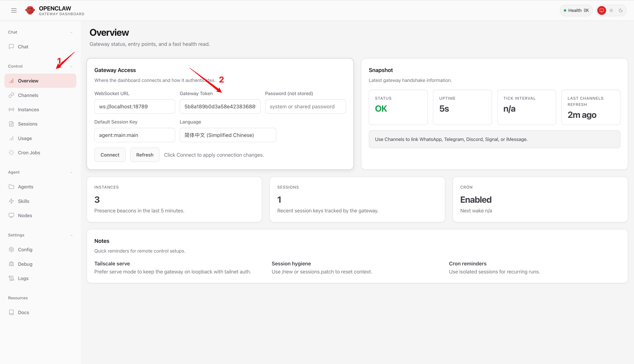Select the system theme monitor toggle
Image resolution: width=634 pixels, height=364 pixels.
(602, 10)
